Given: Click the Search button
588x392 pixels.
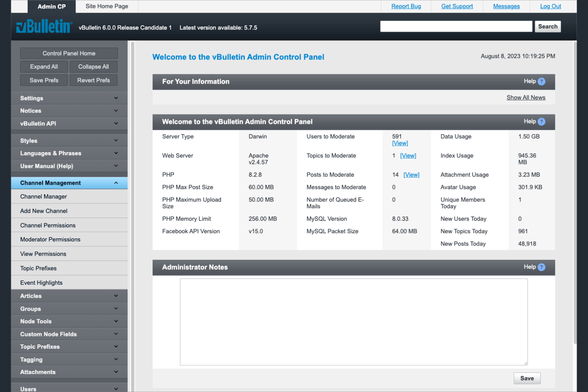Looking at the screenshot, I should click(547, 26).
